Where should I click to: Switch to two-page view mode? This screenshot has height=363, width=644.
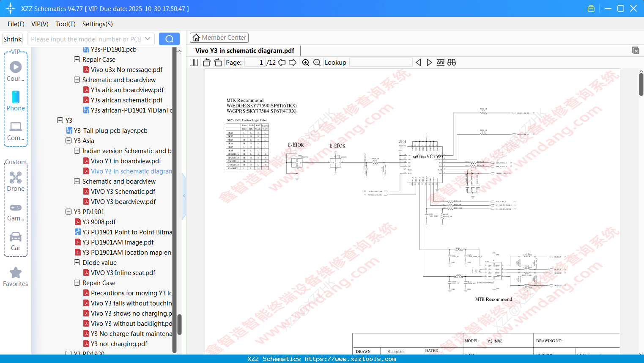tap(193, 62)
